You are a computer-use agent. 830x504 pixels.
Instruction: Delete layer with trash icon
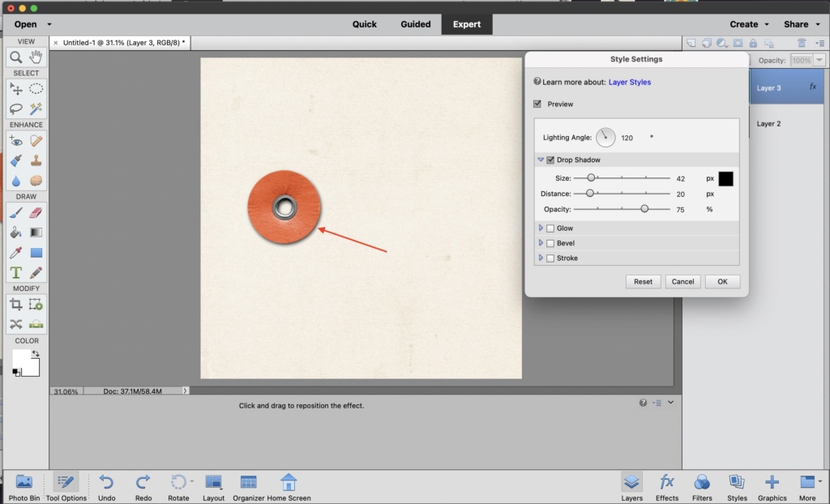[x=802, y=43]
